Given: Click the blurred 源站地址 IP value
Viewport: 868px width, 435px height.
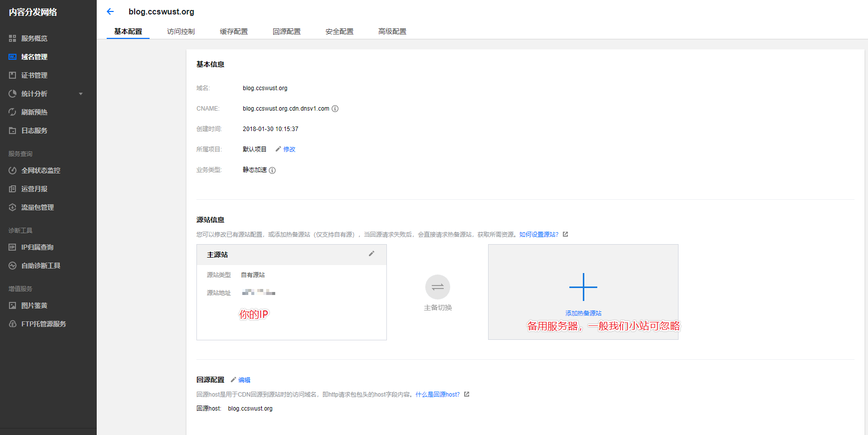Looking at the screenshot, I should point(259,292).
